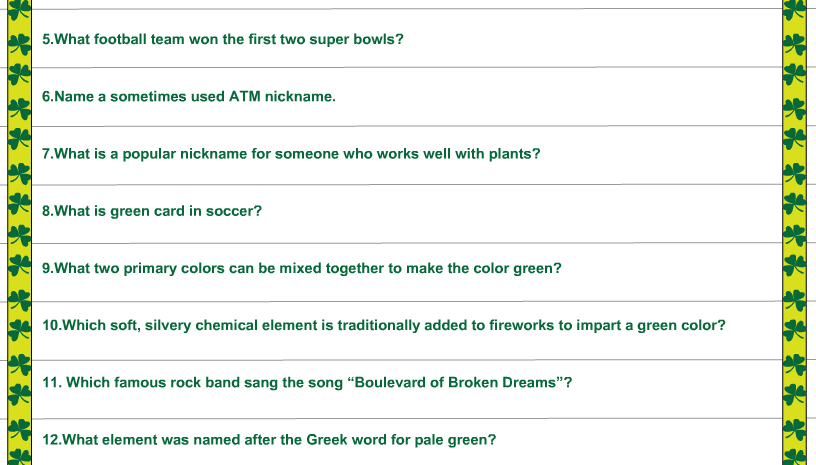The width and height of the screenshot is (816, 465).
Task: Click the quoted title "Boulevard of Broken Dreams"
Action: [455, 383]
